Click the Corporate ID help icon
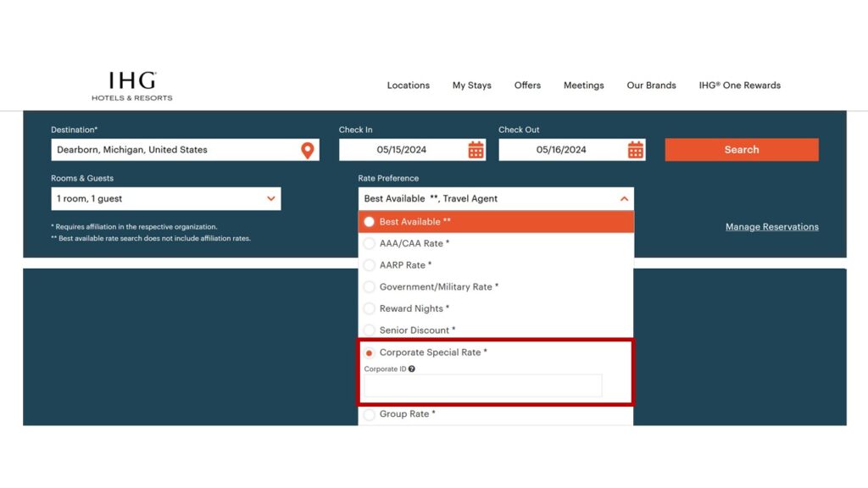Viewport: 868px width, 488px height. tap(412, 369)
